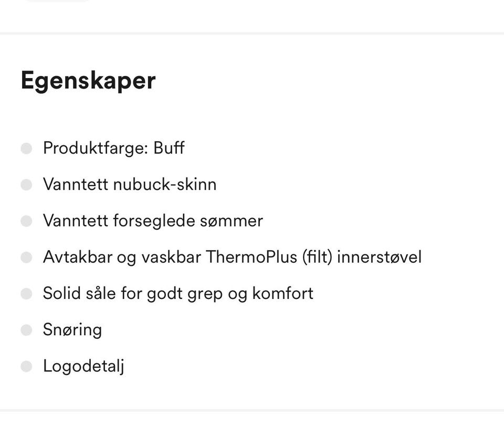
Task: Click the Vanntett forseglede sømmer item
Action: 153,221
